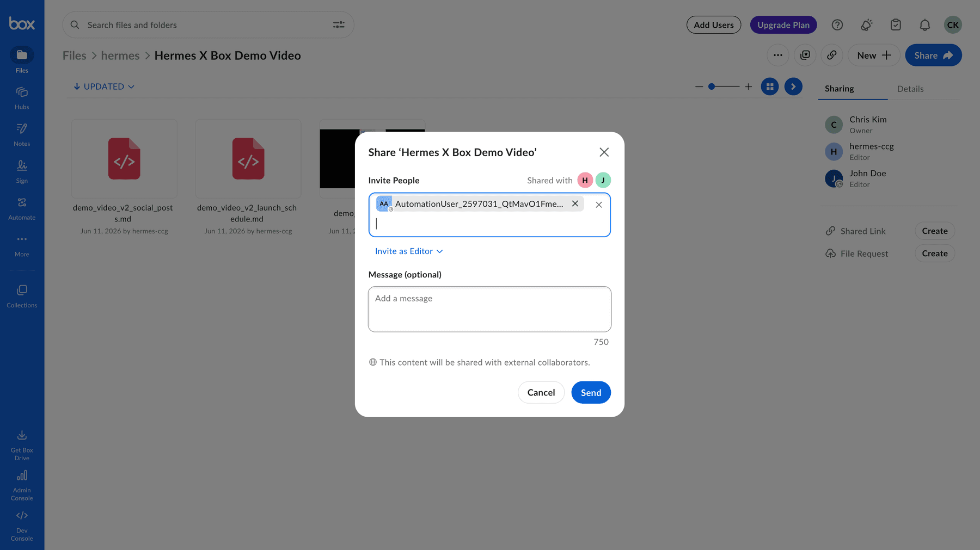This screenshot has width=980, height=550.
Task: Open the Dev Console
Action: tap(22, 526)
